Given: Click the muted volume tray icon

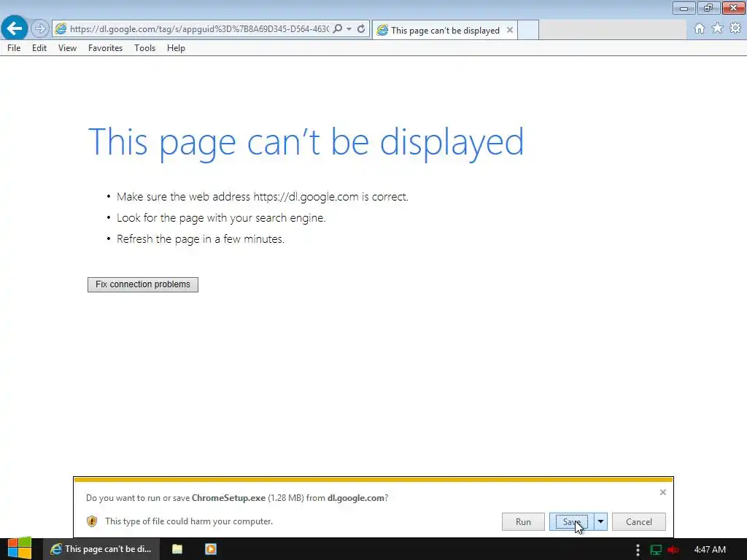Looking at the screenshot, I should (x=673, y=550).
